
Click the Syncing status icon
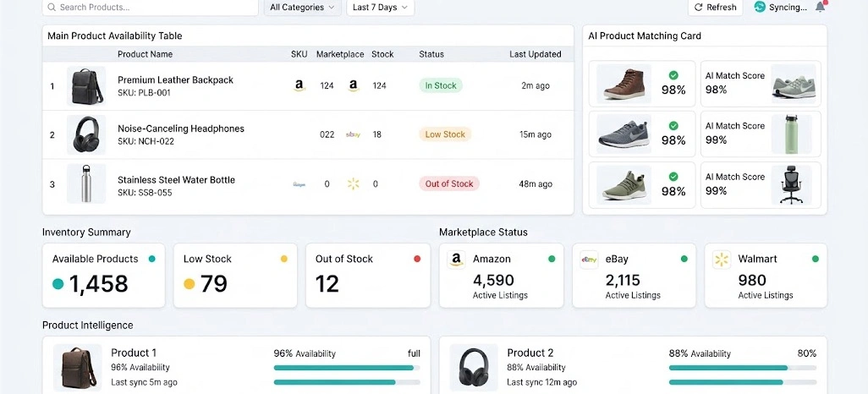(x=760, y=7)
